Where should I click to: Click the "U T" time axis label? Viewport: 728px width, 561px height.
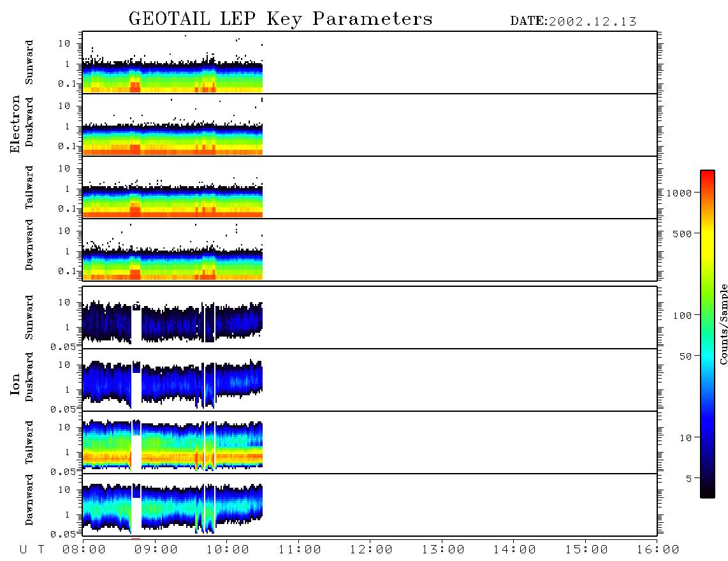click(33, 550)
